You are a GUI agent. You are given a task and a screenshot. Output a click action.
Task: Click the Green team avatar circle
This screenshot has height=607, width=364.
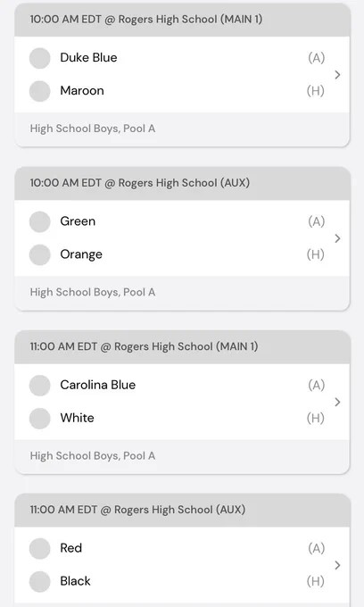tap(40, 221)
